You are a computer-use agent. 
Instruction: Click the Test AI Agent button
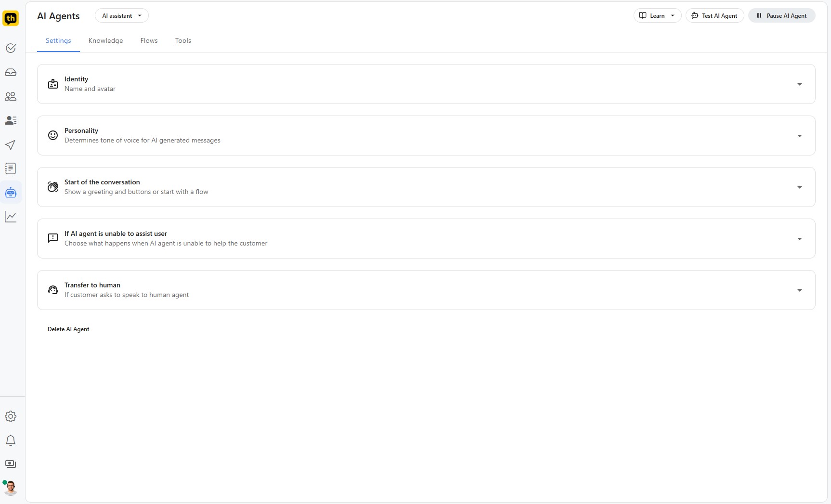715,15
